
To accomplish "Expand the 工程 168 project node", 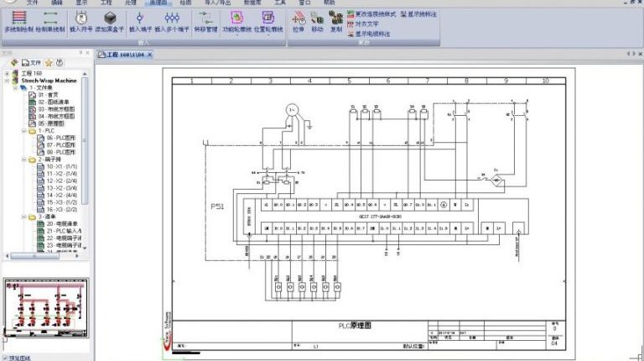I will click(x=7, y=73).
